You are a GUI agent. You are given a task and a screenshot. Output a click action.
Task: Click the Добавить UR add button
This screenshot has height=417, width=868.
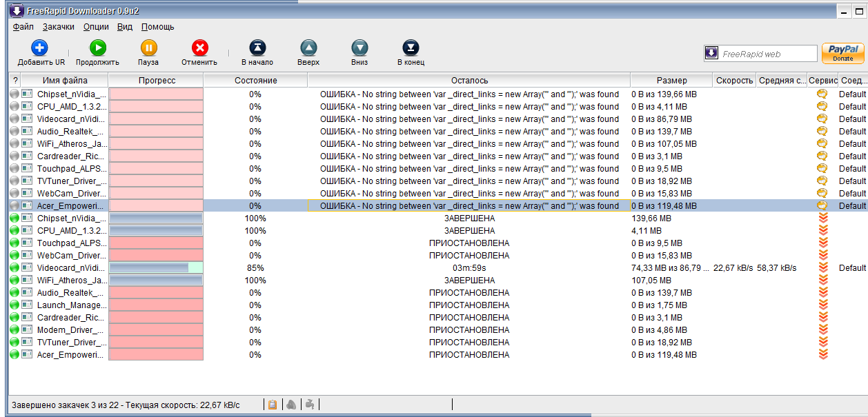click(41, 48)
